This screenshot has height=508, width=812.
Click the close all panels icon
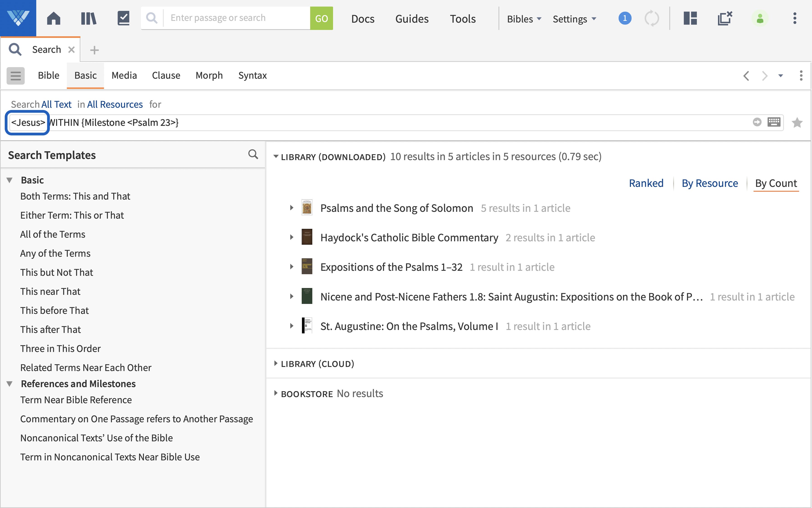(725, 18)
